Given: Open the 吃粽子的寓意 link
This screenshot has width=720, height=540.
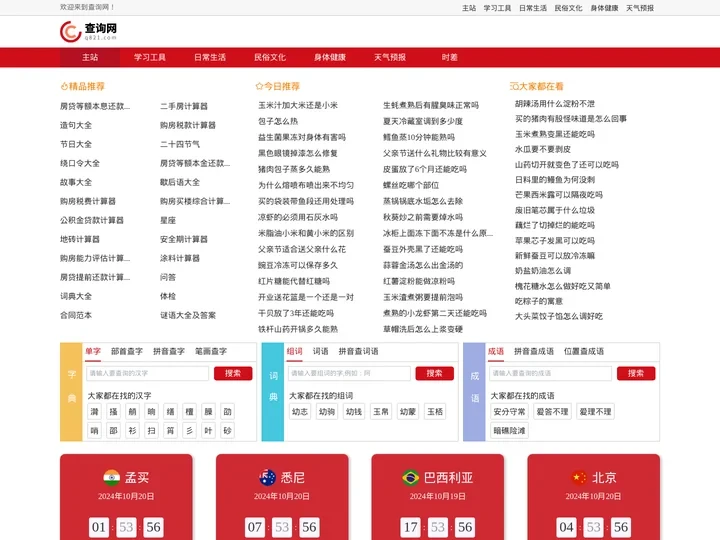Looking at the screenshot, I should pos(539,301).
